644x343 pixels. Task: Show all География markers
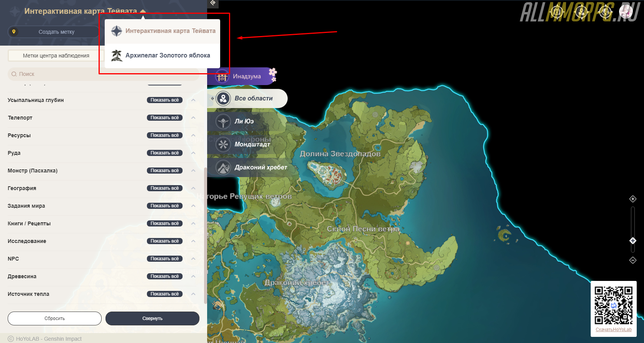coord(165,188)
